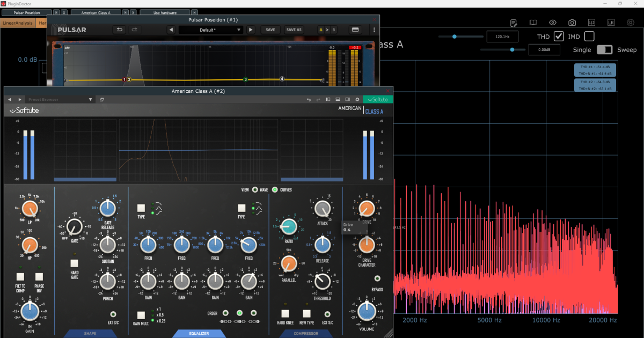This screenshot has width=644, height=338.
Task: Click the LR channel mode icon
Action: [x=611, y=23]
